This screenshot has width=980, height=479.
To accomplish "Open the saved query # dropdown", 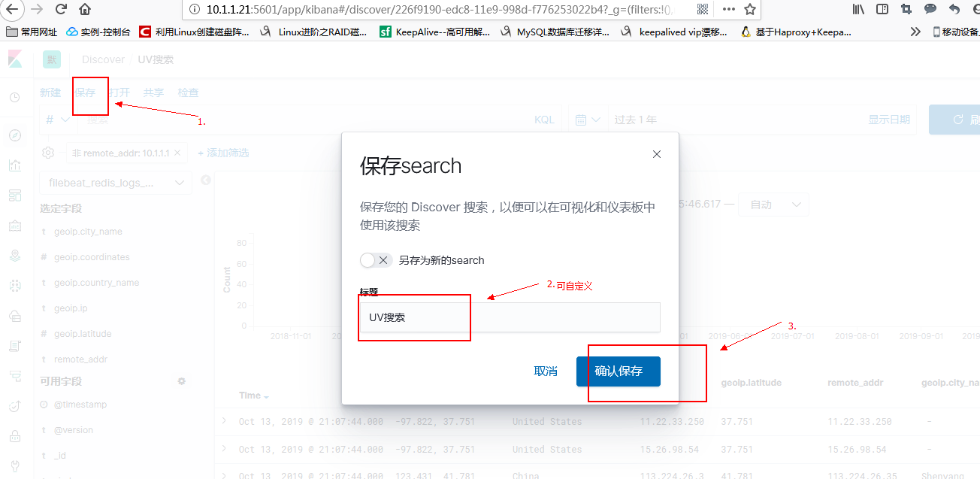I will (58, 120).
